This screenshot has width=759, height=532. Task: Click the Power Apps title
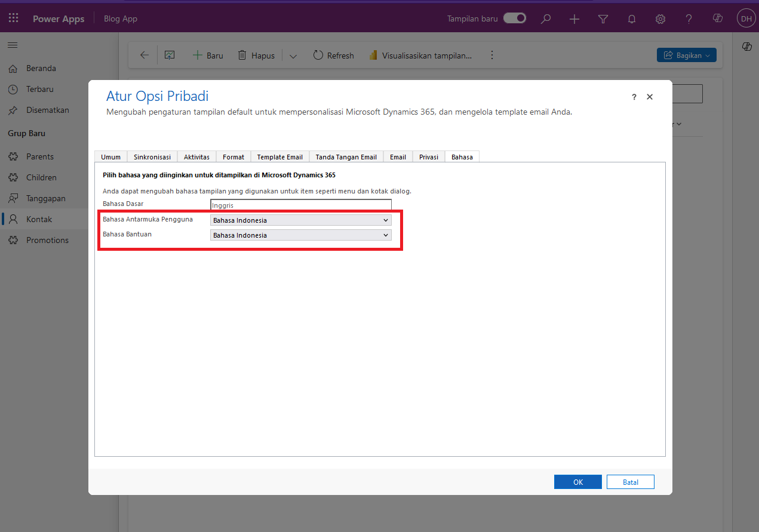click(59, 19)
